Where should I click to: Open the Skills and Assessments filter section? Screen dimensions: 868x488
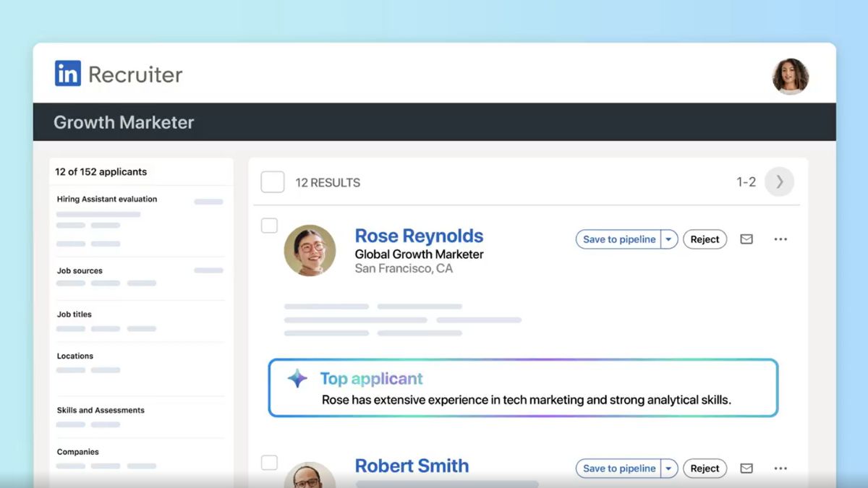click(x=100, y=410)
